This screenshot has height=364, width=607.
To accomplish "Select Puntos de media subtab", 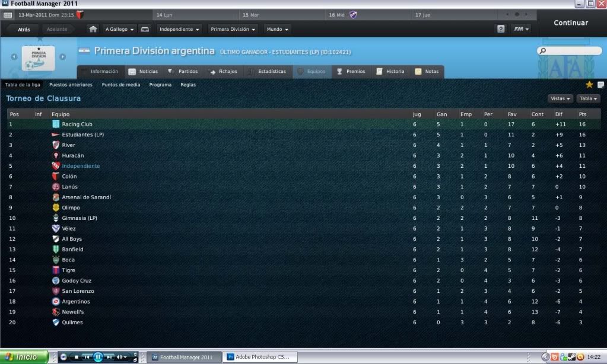I will point(121,85).
